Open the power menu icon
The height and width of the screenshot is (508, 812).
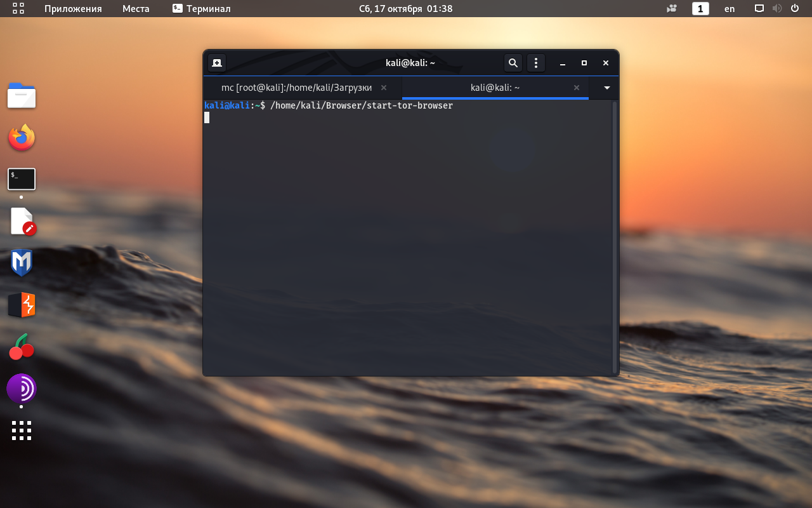[795, 8]
